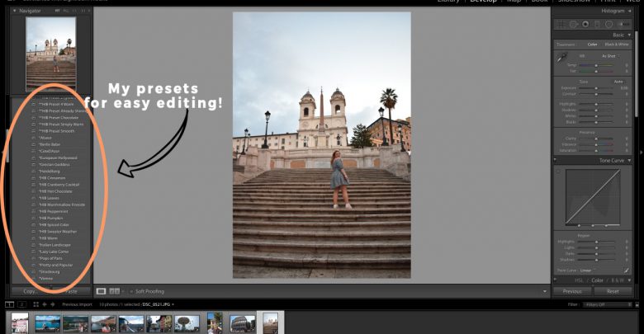The height and width of the screenshot is (334, 644).
Task: Select the pink building filmstrip thumbnail
Action: click(x=20, y=323)
